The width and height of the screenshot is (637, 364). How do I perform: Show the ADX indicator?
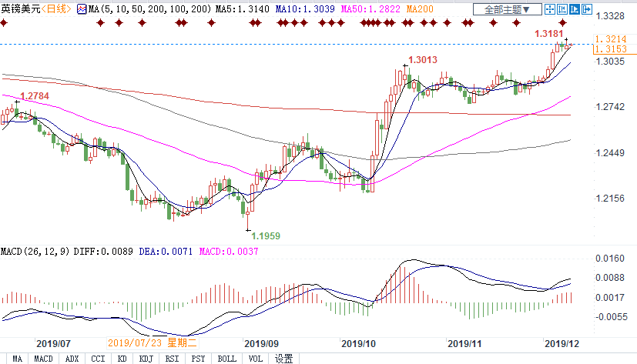(x=72, y=358)
